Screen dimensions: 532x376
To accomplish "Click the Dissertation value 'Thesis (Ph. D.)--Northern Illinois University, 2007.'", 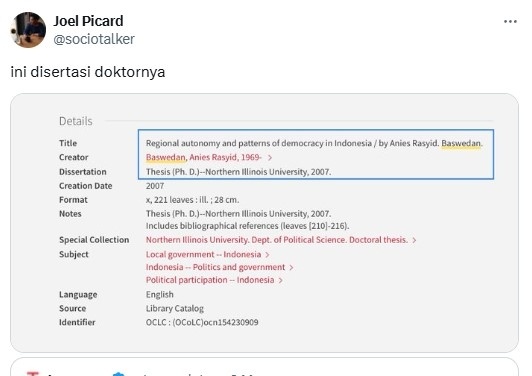I will pyautogui.click(x=238, y=172).
